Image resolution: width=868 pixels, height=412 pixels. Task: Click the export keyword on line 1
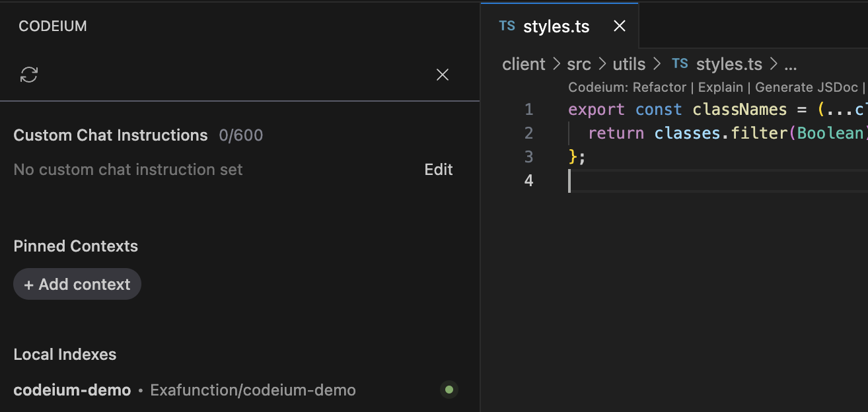point(597,109)
